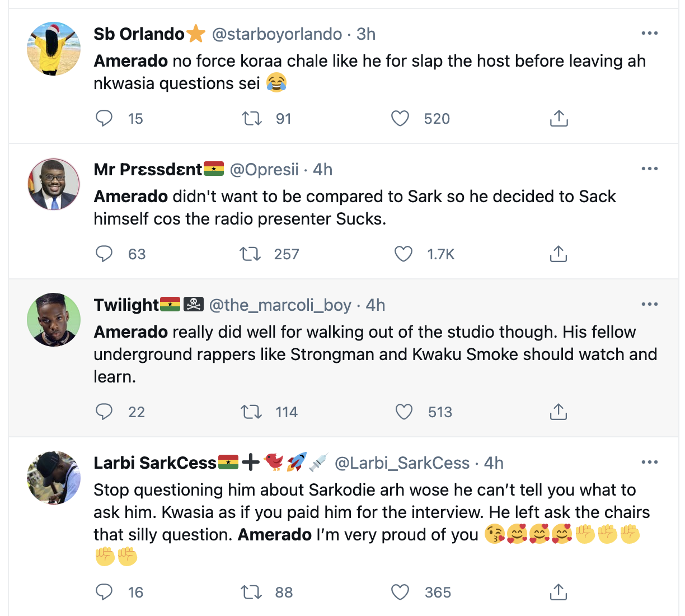Share Sb Orlando's tweet

[x=559, y=118]
